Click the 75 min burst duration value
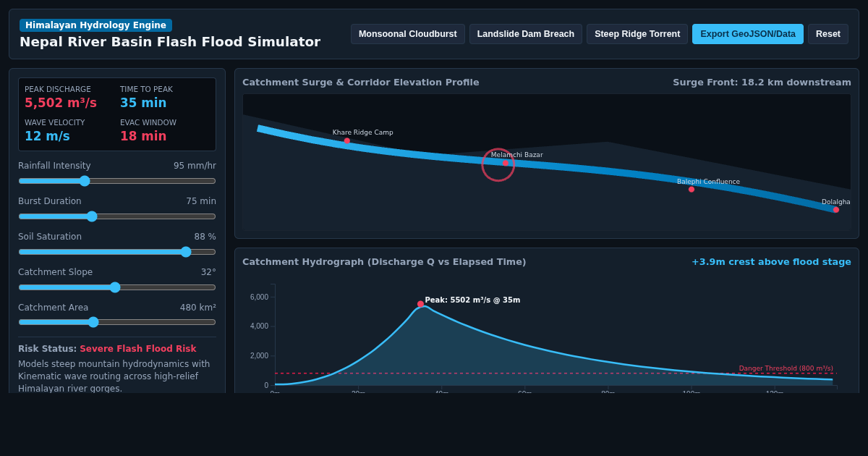 point(201,201)
